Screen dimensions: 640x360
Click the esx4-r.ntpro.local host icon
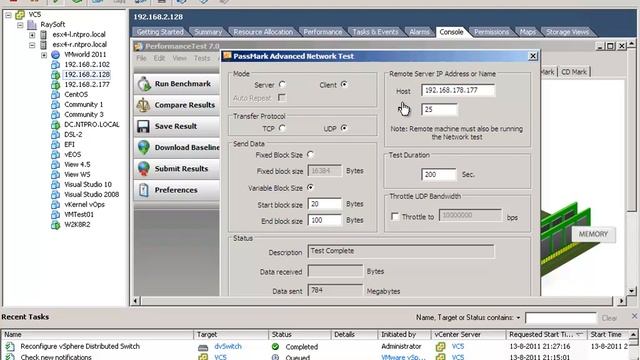[x=44, y=44]
